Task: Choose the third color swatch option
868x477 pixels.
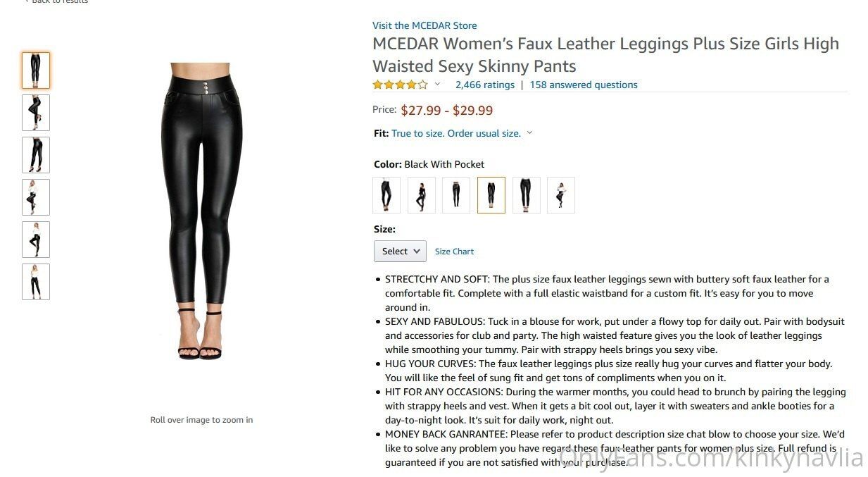Action: pyautogui.click(x=456, y=195)
